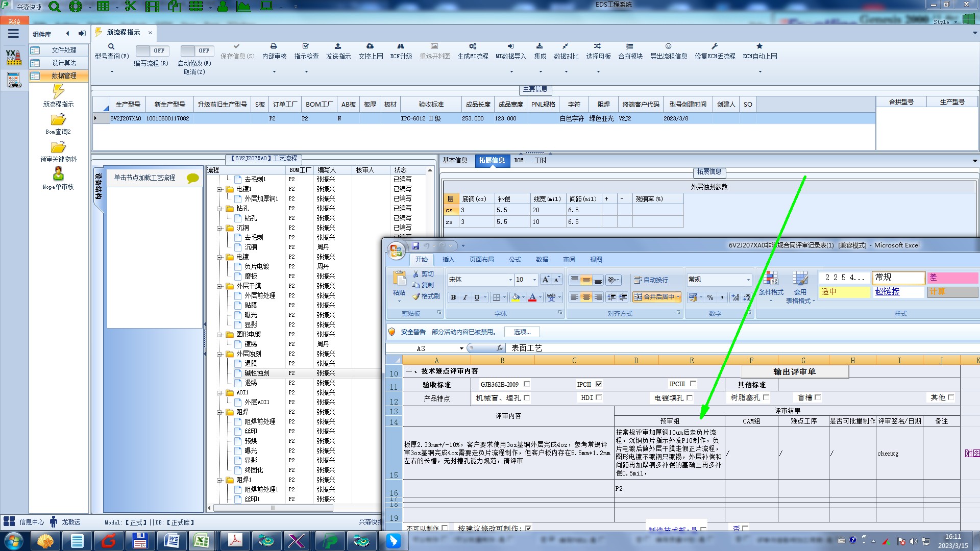This screenshot has width=980, height=551.
Task: Open the Bom查询2 folder icon
Action: point(58,120)
